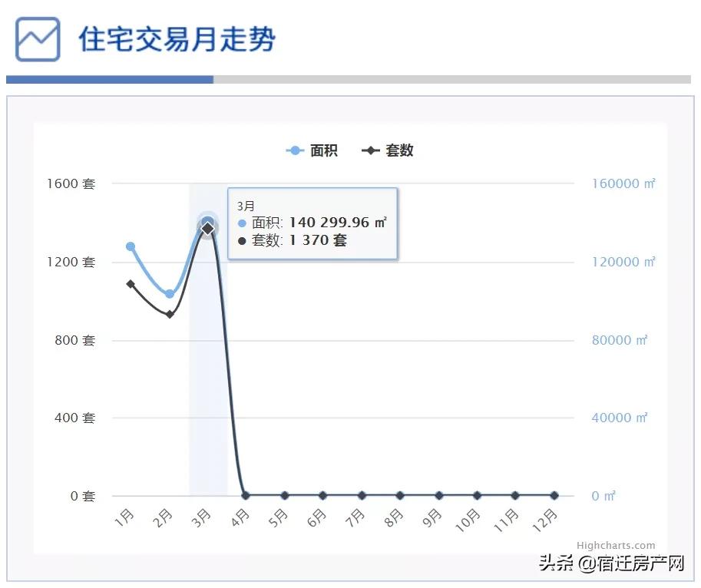Select the blue 面积 legend marker
Viewport: 701px width, 588px height.
click(x=295, y=150)
